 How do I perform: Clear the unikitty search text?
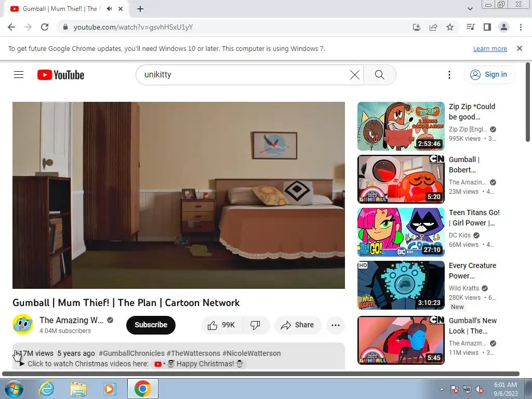354,75
